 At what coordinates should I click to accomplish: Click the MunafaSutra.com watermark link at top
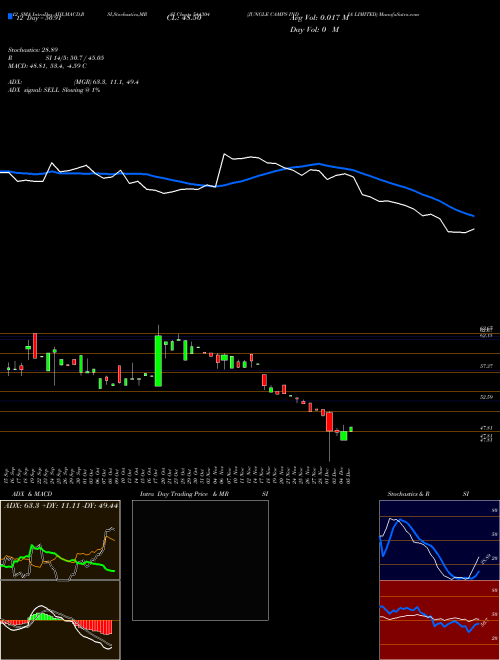[399, 14]
